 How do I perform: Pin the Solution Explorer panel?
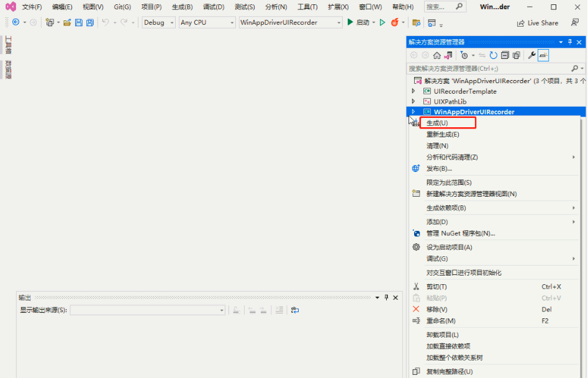tap(570, 42)
